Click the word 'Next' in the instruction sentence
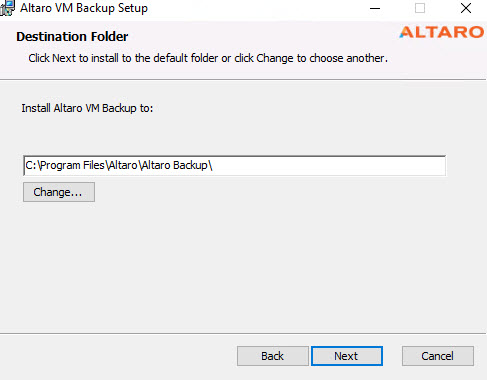Screen dimensions: 487x380 tap(64, 58)
